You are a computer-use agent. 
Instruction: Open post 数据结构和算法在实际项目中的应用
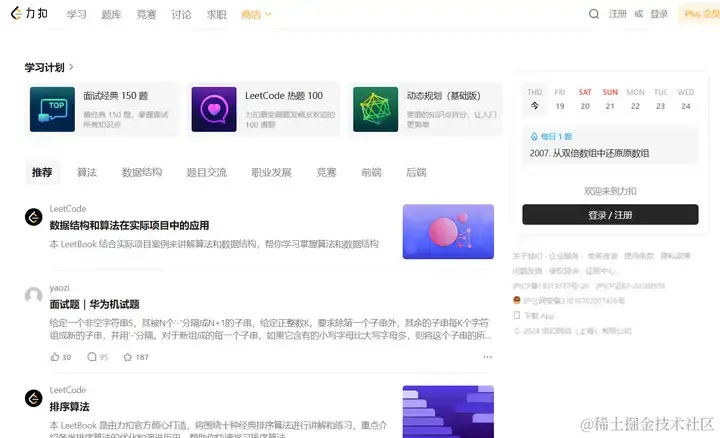point(129,225)
